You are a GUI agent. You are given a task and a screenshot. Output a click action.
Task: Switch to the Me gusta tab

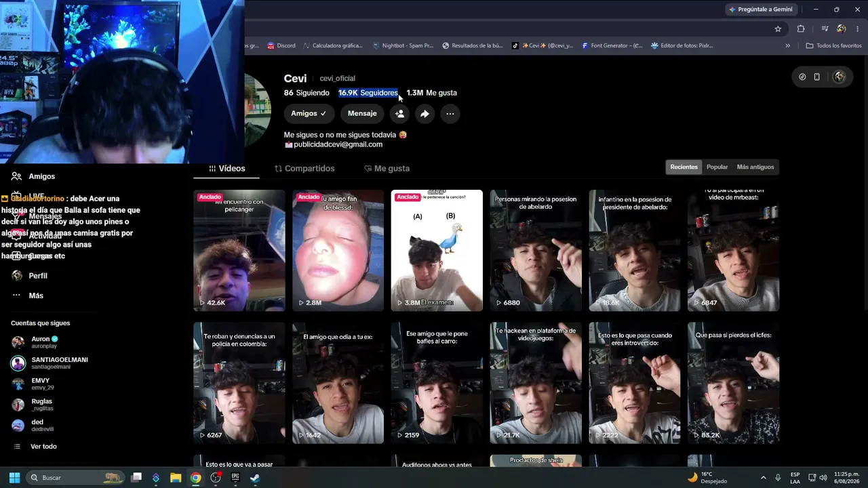pos(387,168)
